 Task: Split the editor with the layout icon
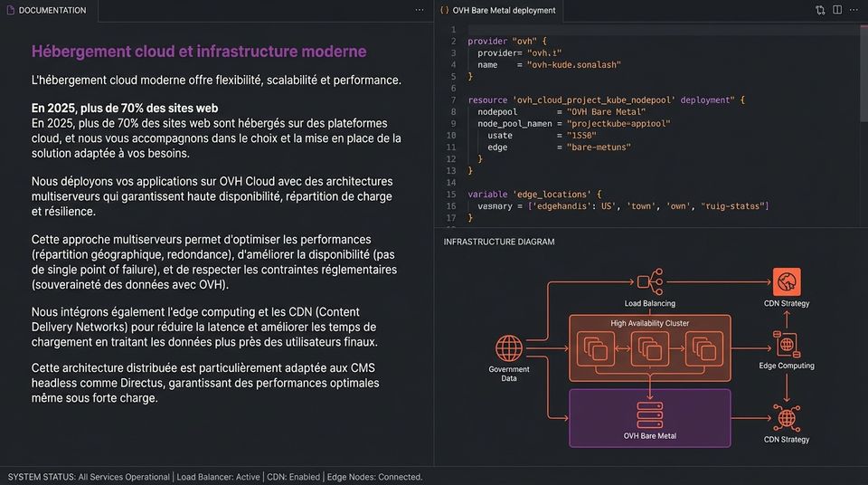[837, 10]
